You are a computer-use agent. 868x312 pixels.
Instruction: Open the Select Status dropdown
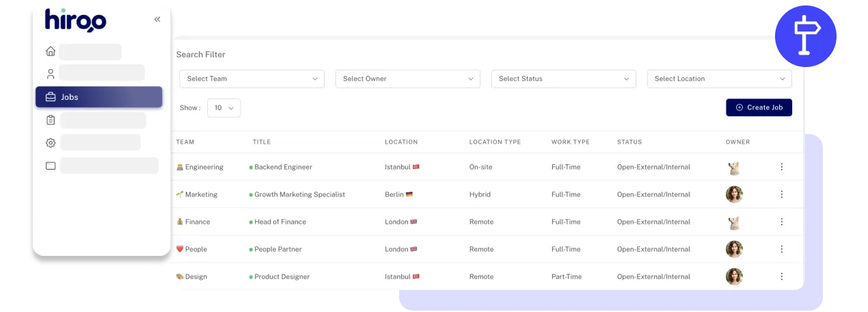(564, 79)
